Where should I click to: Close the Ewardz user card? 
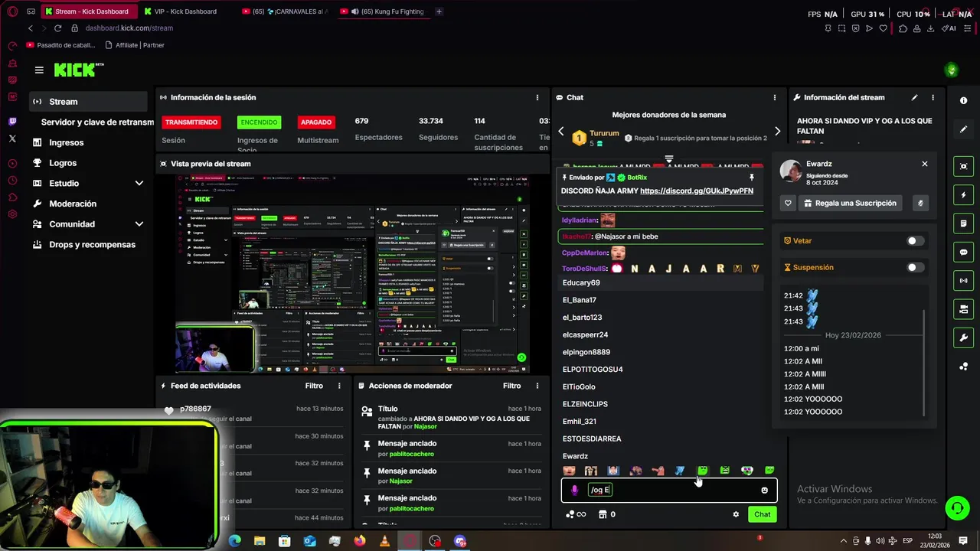[x=924, y=164]
